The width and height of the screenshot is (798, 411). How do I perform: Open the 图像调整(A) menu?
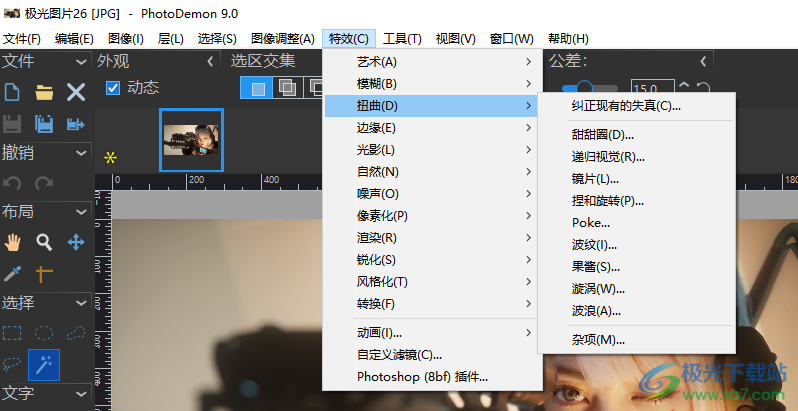coord(283,39)
